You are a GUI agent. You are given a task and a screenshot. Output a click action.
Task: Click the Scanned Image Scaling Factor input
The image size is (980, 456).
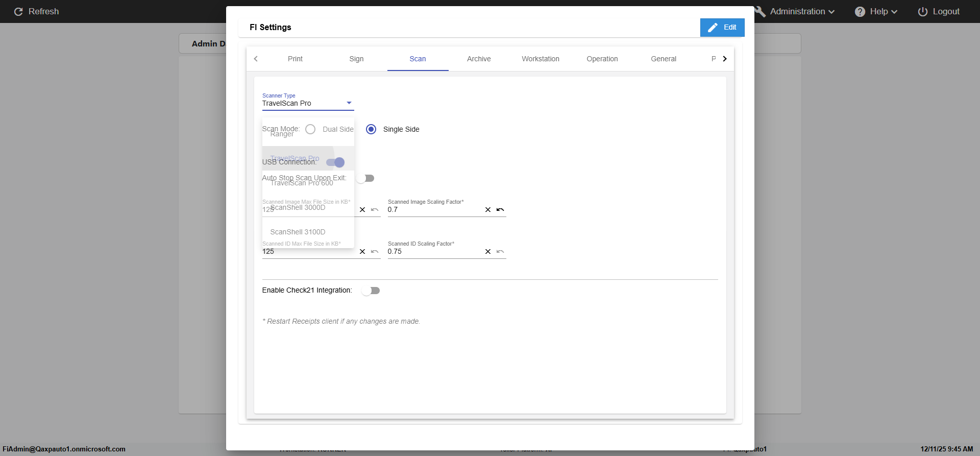point(433,210)
